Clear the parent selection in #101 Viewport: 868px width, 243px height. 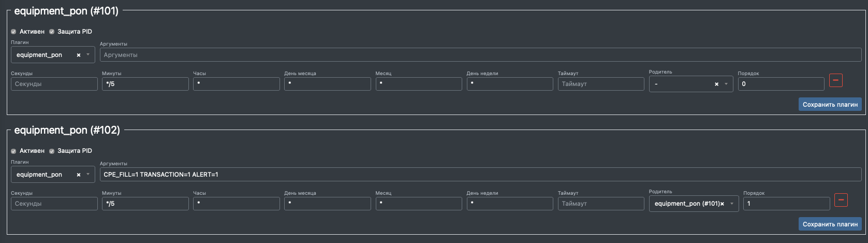coord(716,84)
